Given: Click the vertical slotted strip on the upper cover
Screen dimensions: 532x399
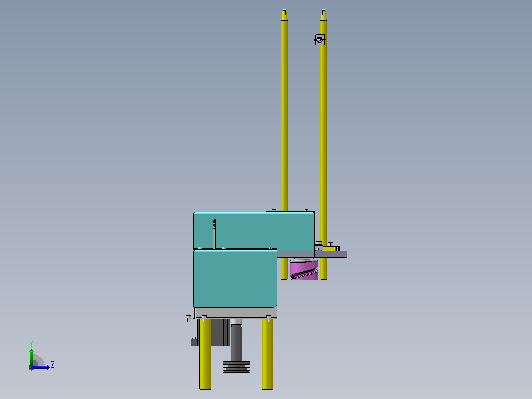Looking at the screenshot, I should (214, 234).
